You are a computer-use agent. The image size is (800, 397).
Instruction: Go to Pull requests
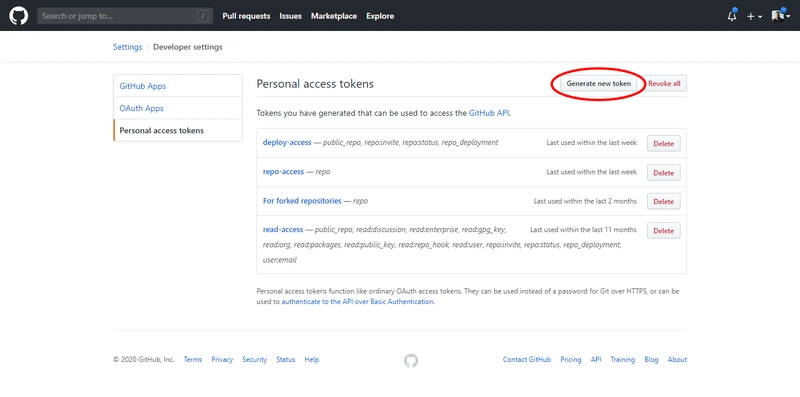click(246, 16)
